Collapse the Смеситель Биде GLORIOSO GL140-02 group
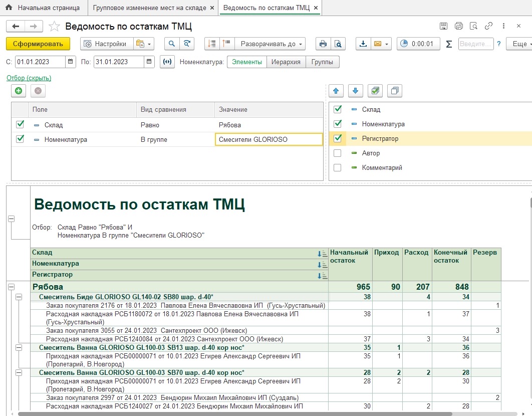This screenshot has width=532, height=416. click(x=19, y=297)
